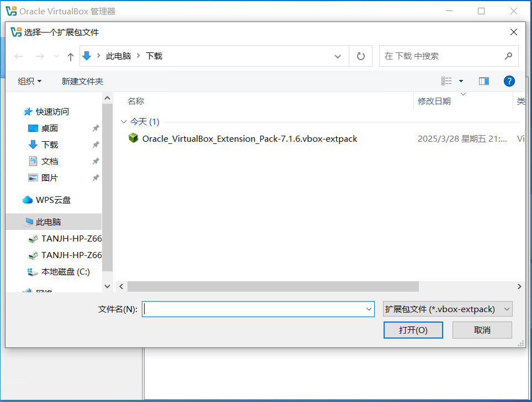Click the blue download arrow in address bar
532x402 pixels.
87,56
